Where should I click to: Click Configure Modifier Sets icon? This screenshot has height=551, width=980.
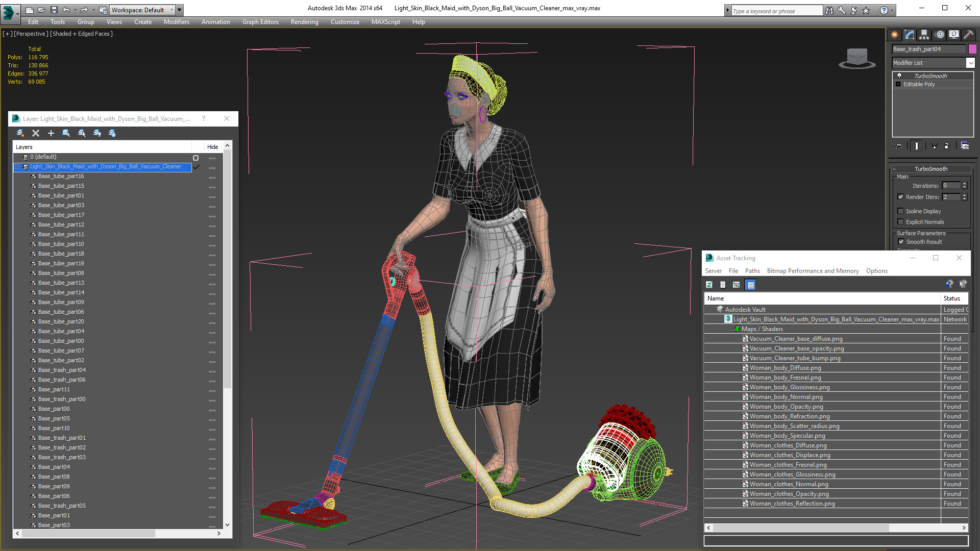pos(965,146)
